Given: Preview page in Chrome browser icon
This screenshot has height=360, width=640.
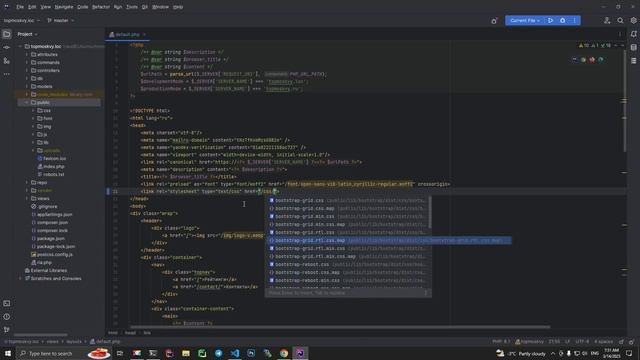Looking at the screenshot, I should (584, 60).
